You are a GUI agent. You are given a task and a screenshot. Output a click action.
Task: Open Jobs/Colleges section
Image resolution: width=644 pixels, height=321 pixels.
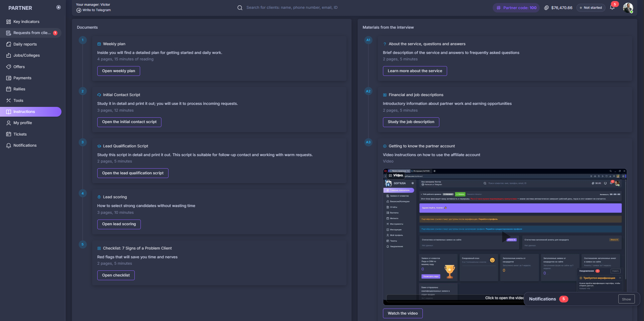[x=26, y=55]
